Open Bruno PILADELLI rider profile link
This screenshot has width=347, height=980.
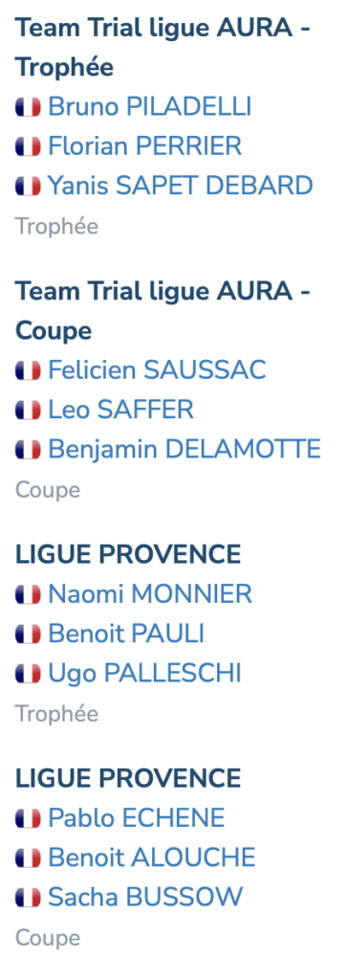click(x=150, y=107)
